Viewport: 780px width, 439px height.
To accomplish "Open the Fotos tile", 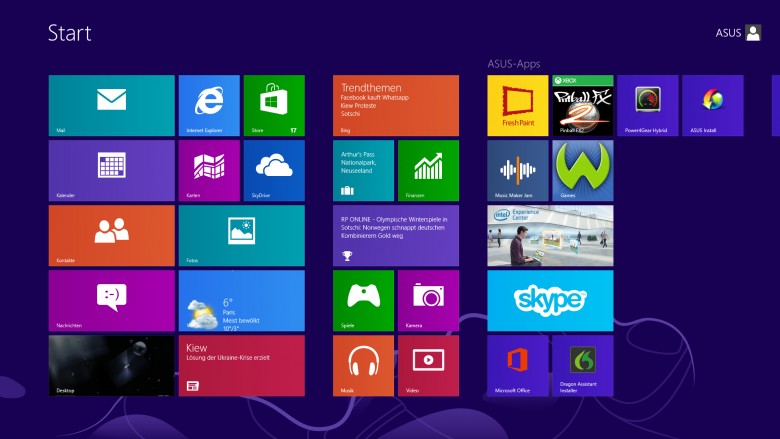I will pos(242,236).
